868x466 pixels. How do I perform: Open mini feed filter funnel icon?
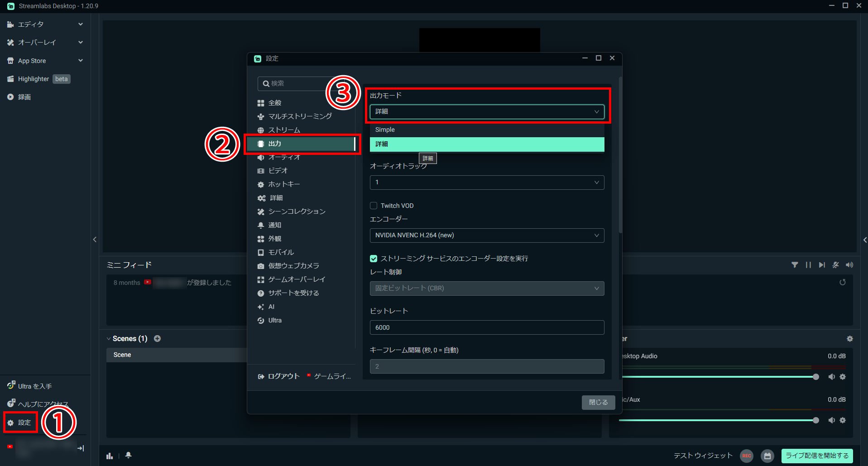pos(795,265)
